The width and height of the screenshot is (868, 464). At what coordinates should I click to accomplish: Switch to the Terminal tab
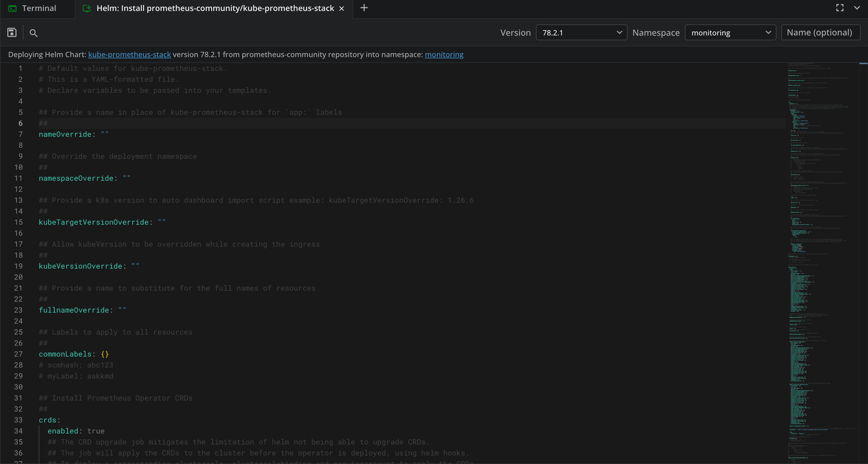point(39,9)
